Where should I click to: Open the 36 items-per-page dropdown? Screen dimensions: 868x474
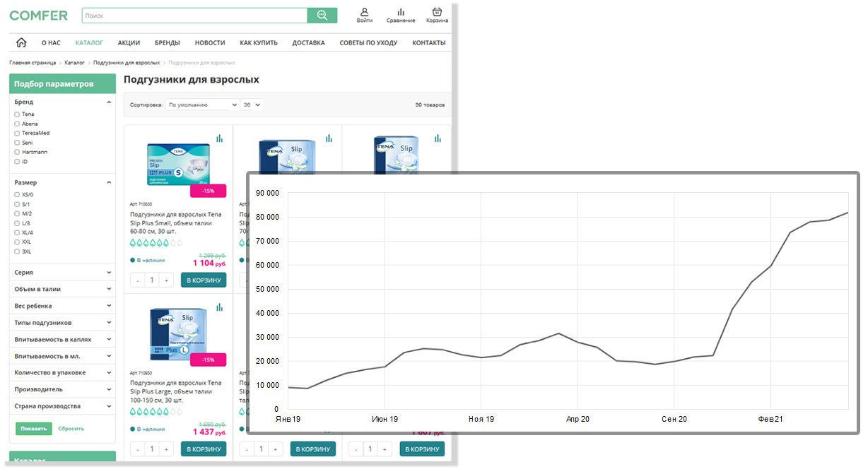(252, 105)
